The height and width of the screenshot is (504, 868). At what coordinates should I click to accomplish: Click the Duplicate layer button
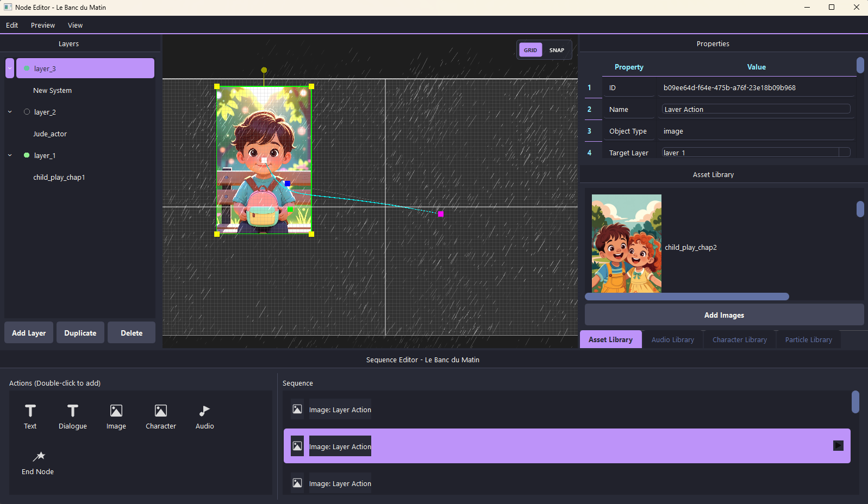click(x=80, y=333)
